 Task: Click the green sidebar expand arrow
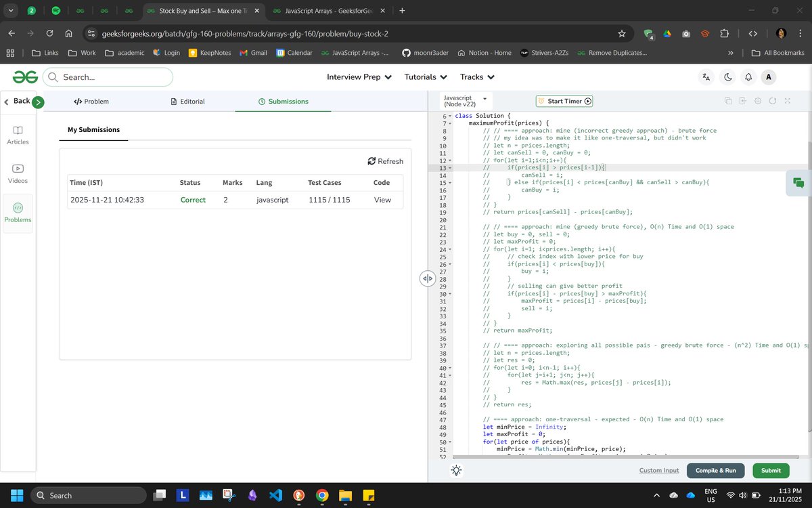(x=38, y=102)
